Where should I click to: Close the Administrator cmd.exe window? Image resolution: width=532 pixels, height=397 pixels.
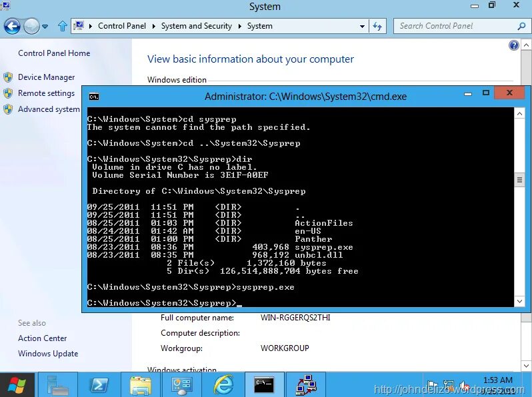point(509,93)
